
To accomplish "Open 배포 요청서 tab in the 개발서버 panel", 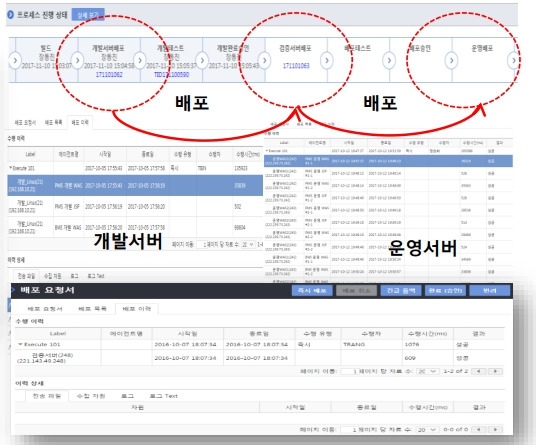I will pos(25,122).
